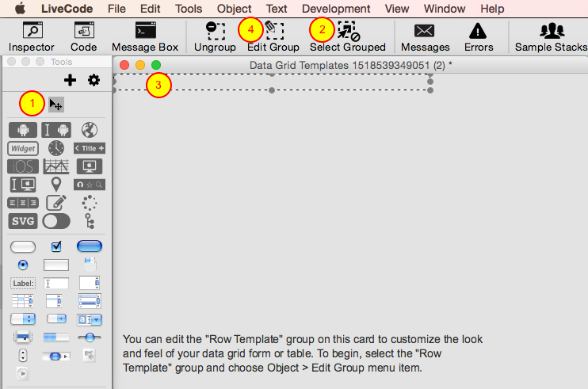Choose the Switch Button widget
The image size is (588, 389).
click(x=56, y=221)
